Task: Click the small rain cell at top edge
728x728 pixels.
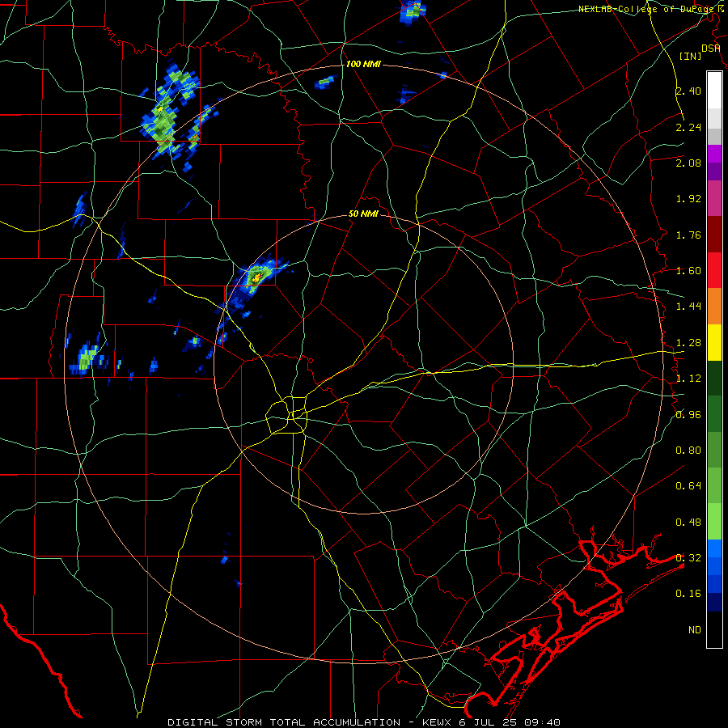Action: [x=413, y=11]
